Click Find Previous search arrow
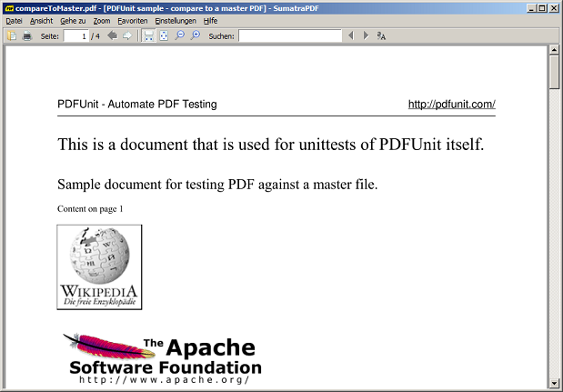This screenshot has width=563, height=392. [x=350, y=35]
